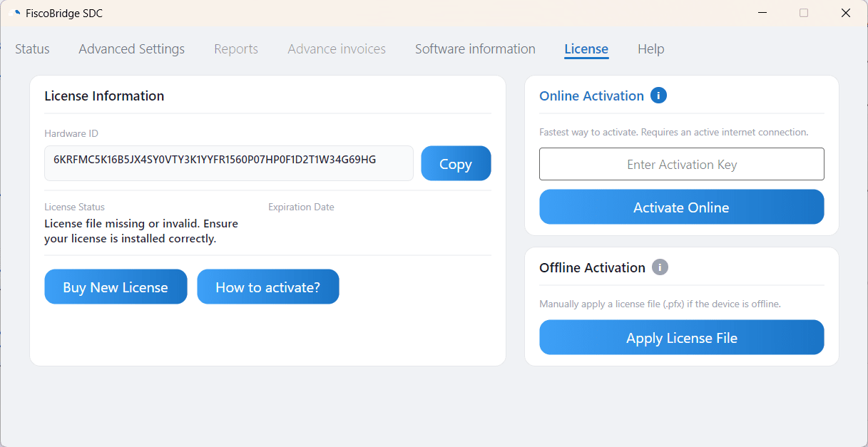Click the License Information heading
This screenshot has height=447, width=868.
coord(104,96)
